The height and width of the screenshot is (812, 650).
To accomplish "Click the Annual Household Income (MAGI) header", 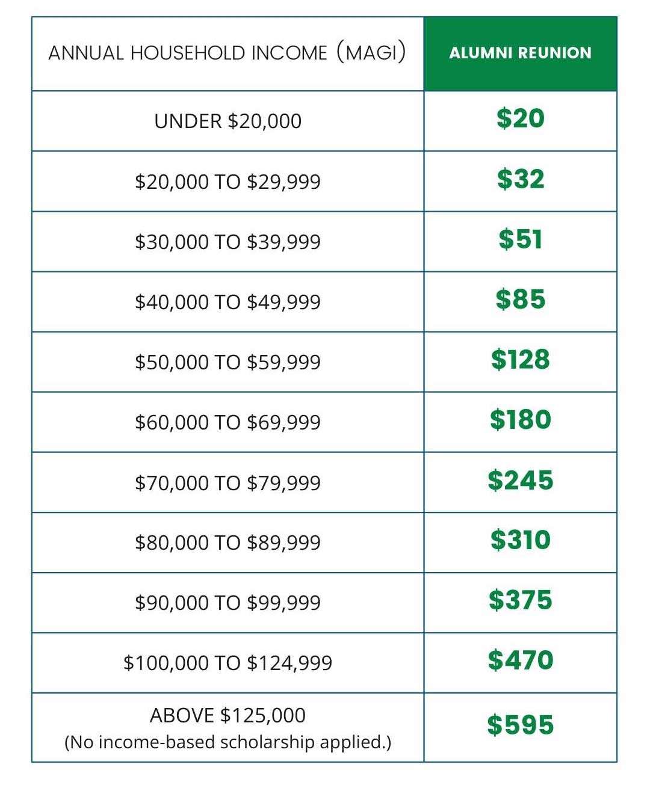I will click(x=227, y=53).
